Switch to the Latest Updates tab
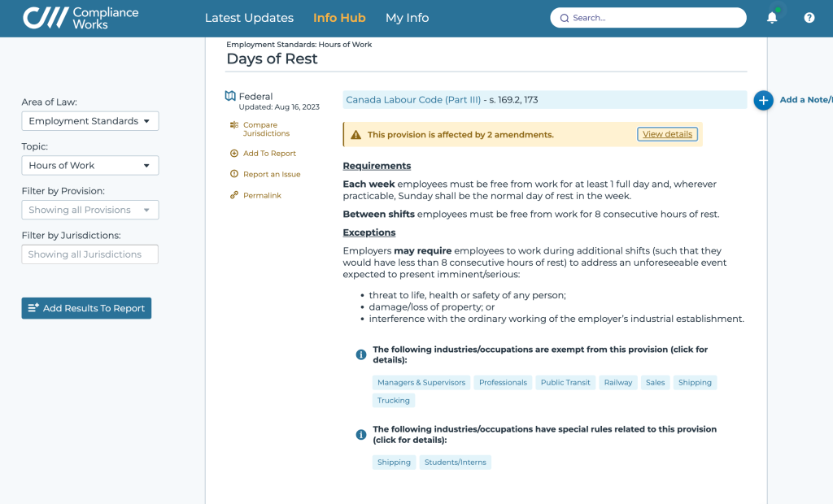This screenshot has width=833, height=504. (x=249, y=18)
